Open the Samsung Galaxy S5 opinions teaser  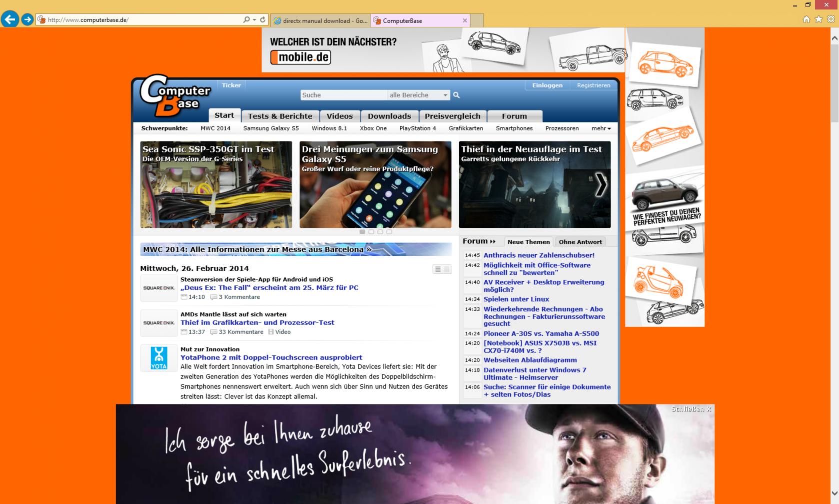375,185
